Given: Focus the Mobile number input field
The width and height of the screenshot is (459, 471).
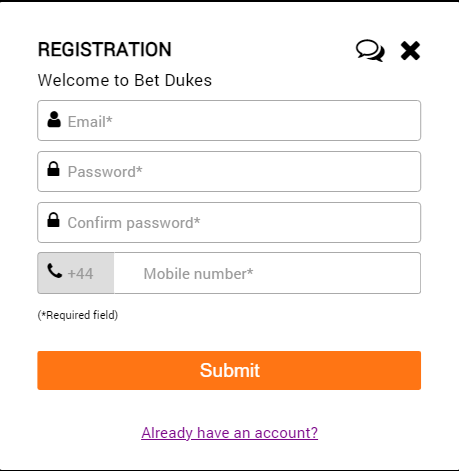Looking at the screenshot, I should pyautogui.click(x=267, y=273).
